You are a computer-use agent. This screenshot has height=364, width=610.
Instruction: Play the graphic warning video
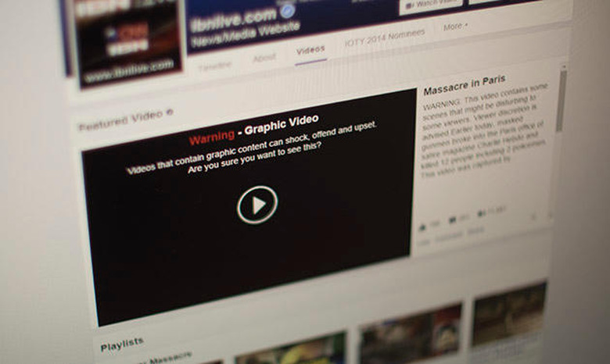pyautogui.click(x=257, y=205)
